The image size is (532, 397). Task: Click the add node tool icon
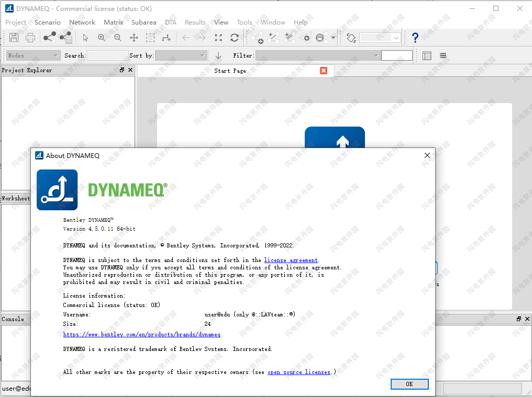pyautogui.click(x=258, y=38)
